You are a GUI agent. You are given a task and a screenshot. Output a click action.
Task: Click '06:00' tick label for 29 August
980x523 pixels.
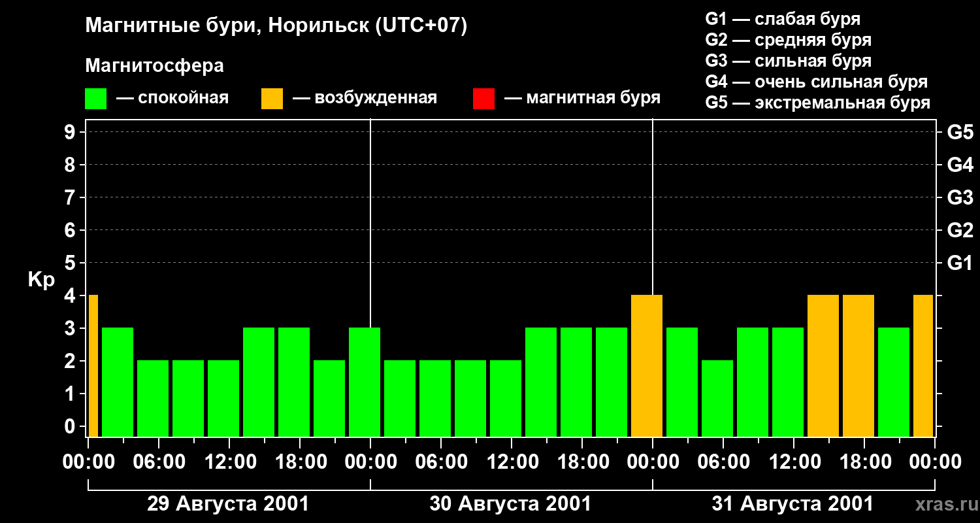(159, 462)
